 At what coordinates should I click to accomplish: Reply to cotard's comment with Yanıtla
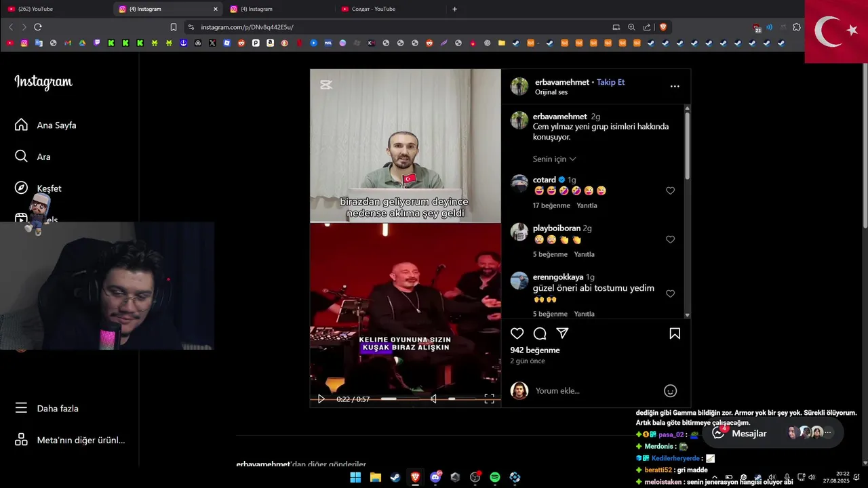[587, 205]
